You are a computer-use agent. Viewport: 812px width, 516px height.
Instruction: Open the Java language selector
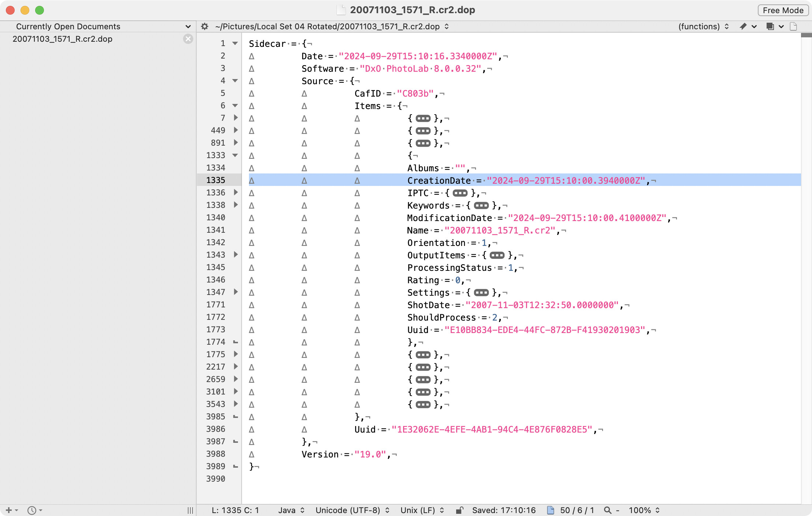pyautogui.click(x=291, y=510)
